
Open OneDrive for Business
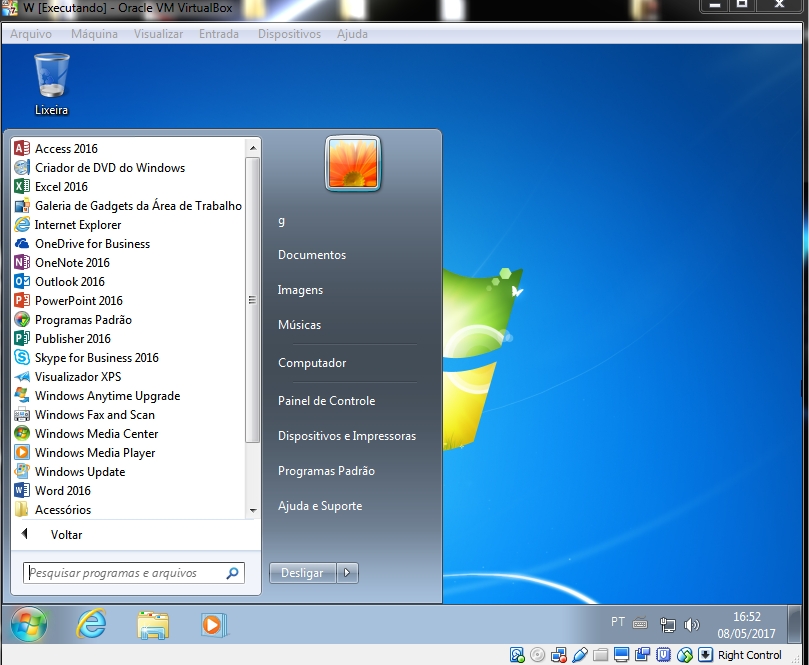tap(82, 244)
